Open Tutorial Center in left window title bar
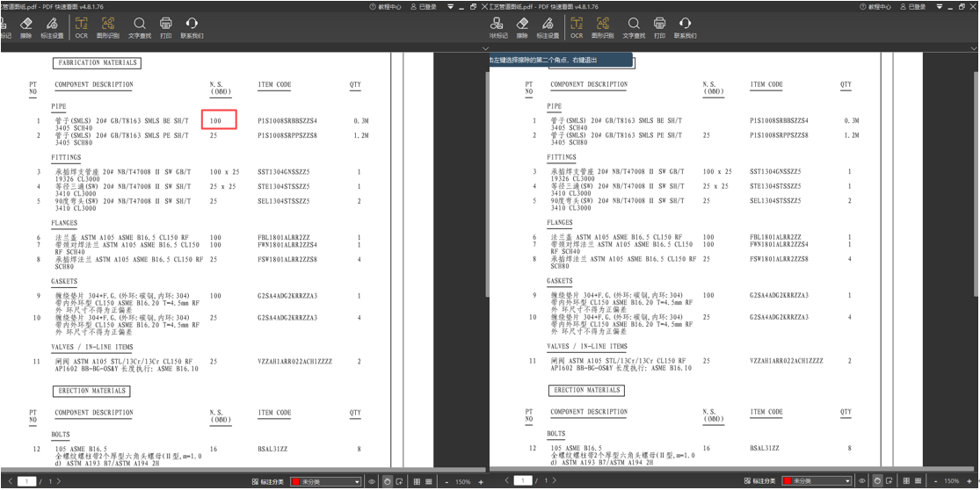Image resolution: width=980 pixels, height=490 pixels. point(386,6)
